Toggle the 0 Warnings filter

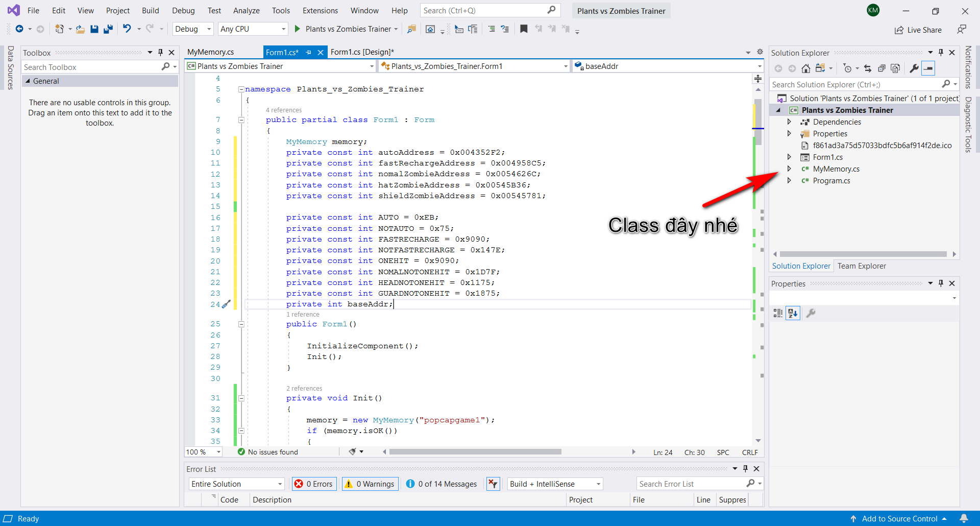click(x=370, y=484)
